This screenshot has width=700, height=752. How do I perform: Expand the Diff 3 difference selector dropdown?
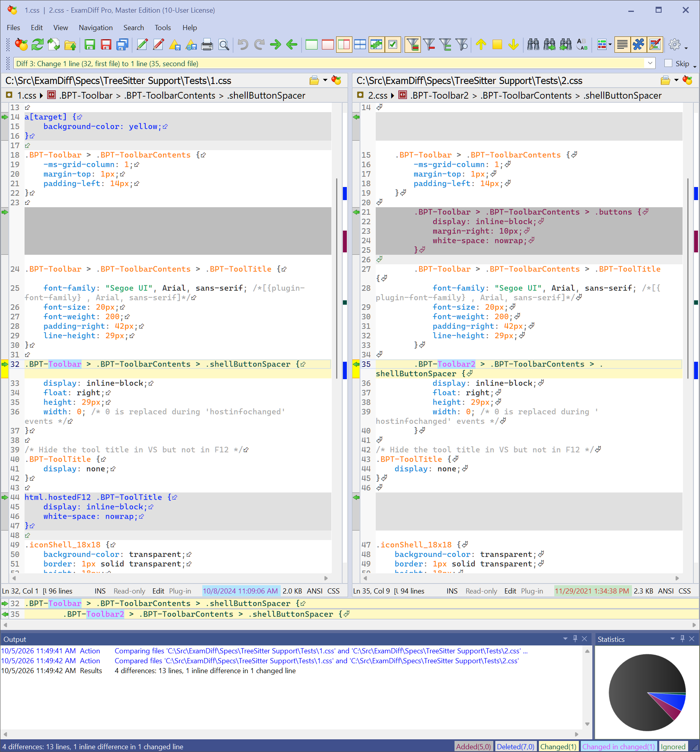(x=650, y=63)
